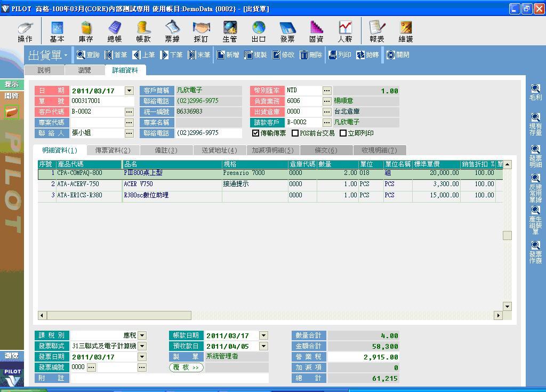Close the form with 關閉
The height and width of the screenshot is (392, 546).
tap(398, 55)
